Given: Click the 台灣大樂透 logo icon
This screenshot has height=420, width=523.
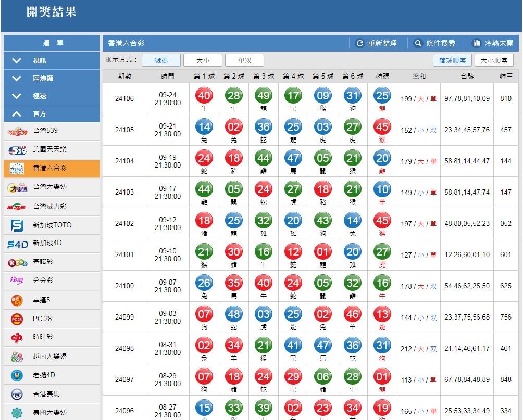Looking at the screenshot, I should coord(17,187).
